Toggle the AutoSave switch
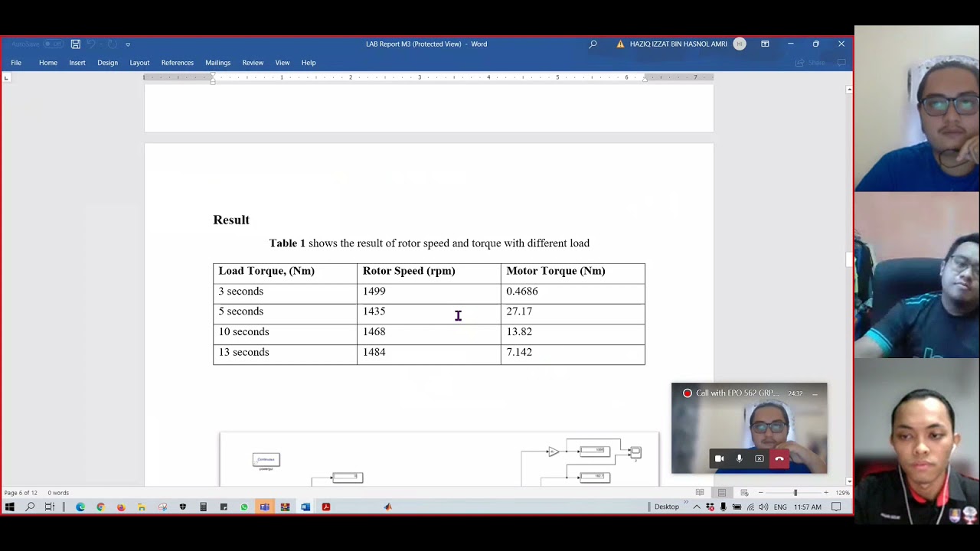The height and width of the screenshot is (551, 980). coord(54,44)
